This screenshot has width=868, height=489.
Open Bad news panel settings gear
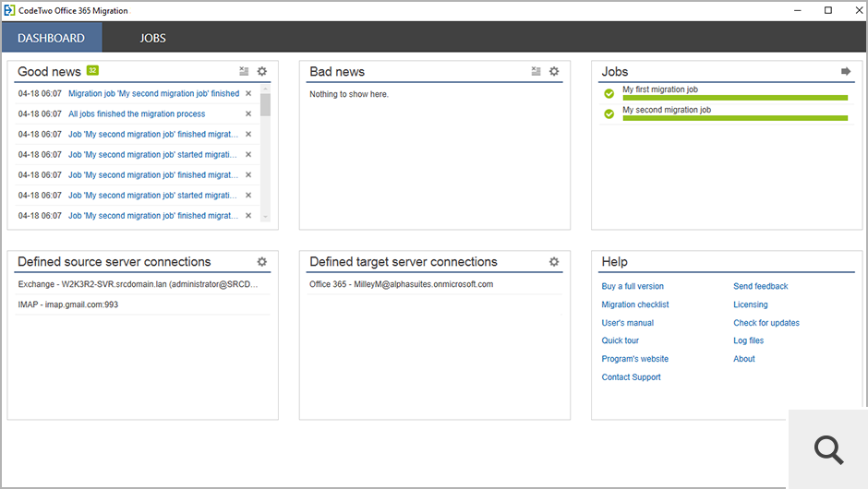(554, 71)
